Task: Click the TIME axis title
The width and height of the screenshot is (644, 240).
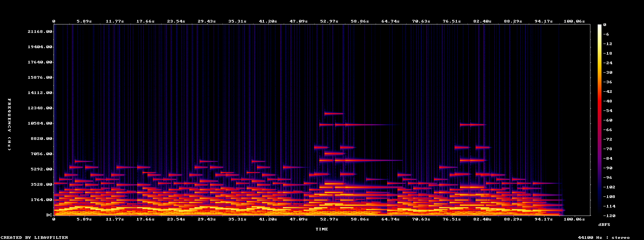Action: 322,229
